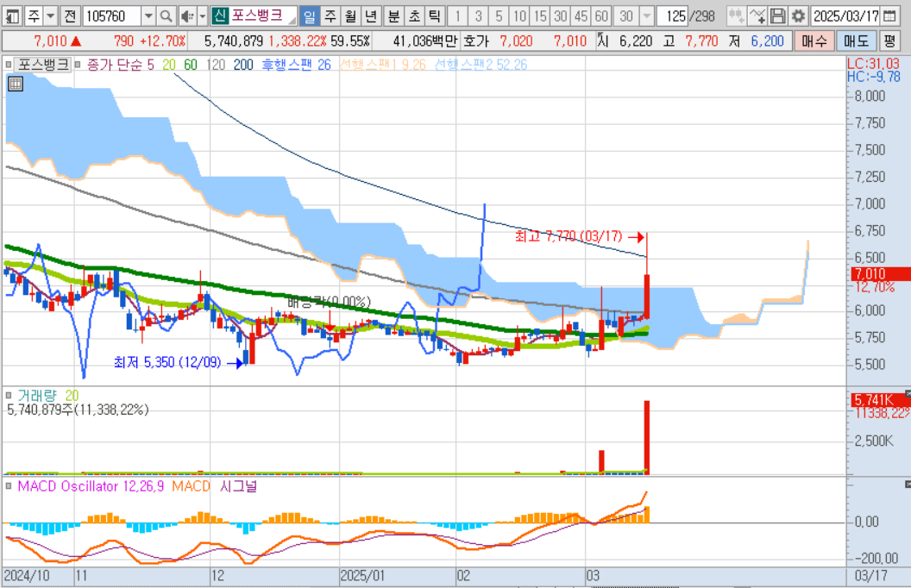
Task: Click the 배당락(0.00%) marker on chart
Action: click(329, 303)
